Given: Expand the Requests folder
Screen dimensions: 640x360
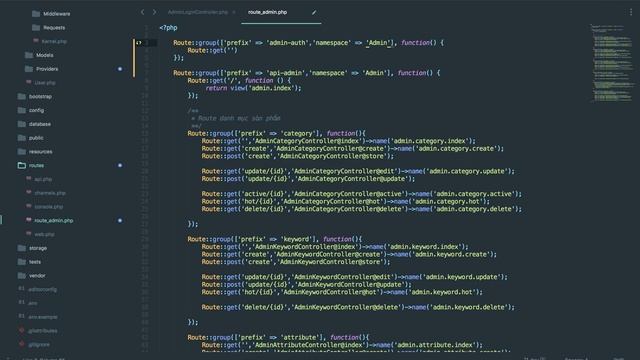Looking at the screenshot, I should [54, 28].
